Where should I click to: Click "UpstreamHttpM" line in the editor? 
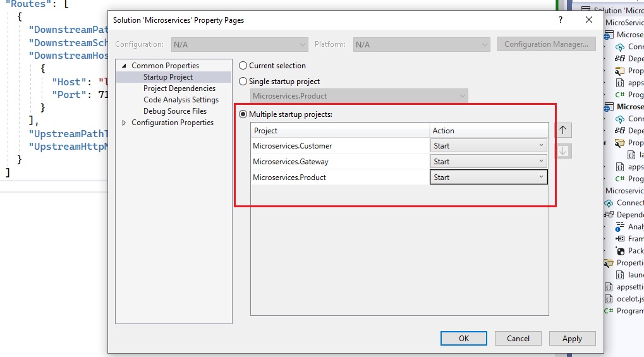point(68,146)
